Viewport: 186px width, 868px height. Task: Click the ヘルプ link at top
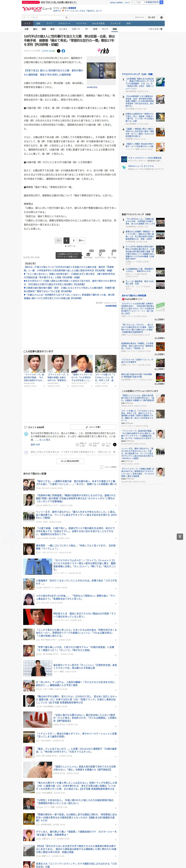pos(127,2)
